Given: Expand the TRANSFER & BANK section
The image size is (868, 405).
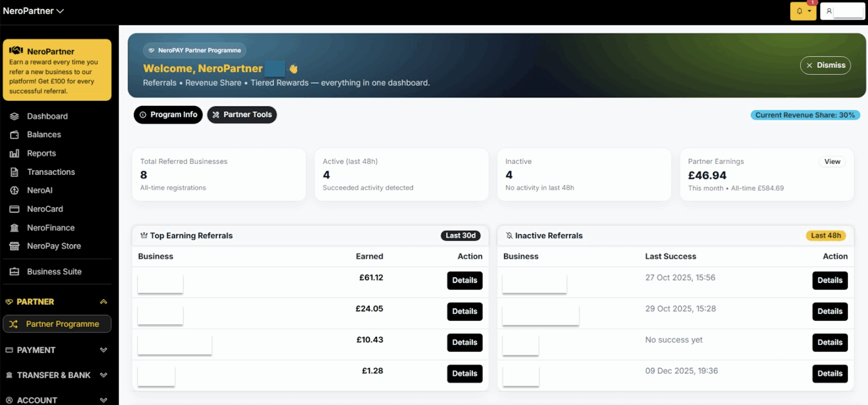Looking at the screenshot, I should click(103, 375).
